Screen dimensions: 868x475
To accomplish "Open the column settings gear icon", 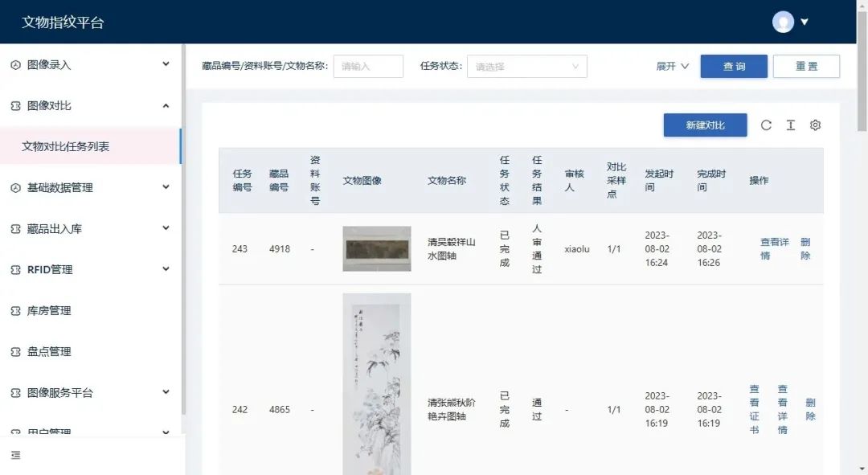I will pyautogui.click(x=815, y=125).
